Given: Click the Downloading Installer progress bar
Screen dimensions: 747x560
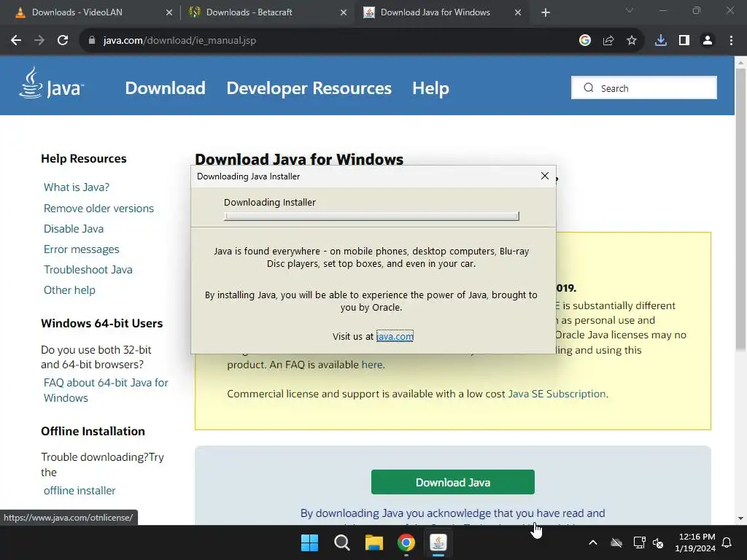Looking at the screenshot, I should point(371,216).
